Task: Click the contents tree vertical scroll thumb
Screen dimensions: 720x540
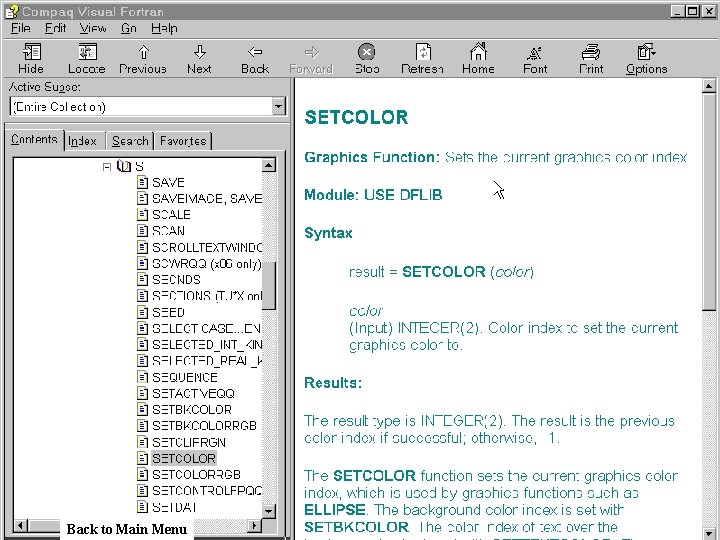Action: coord(269,285)
